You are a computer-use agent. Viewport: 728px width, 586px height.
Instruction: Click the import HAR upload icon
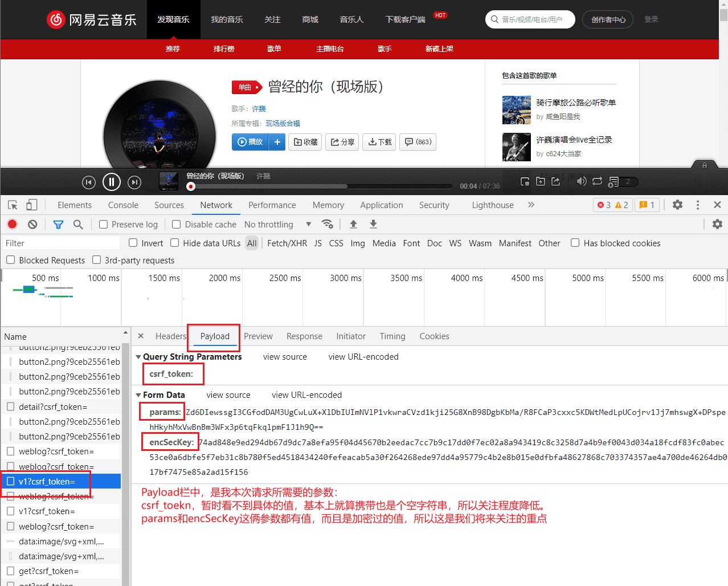[353, 224]
